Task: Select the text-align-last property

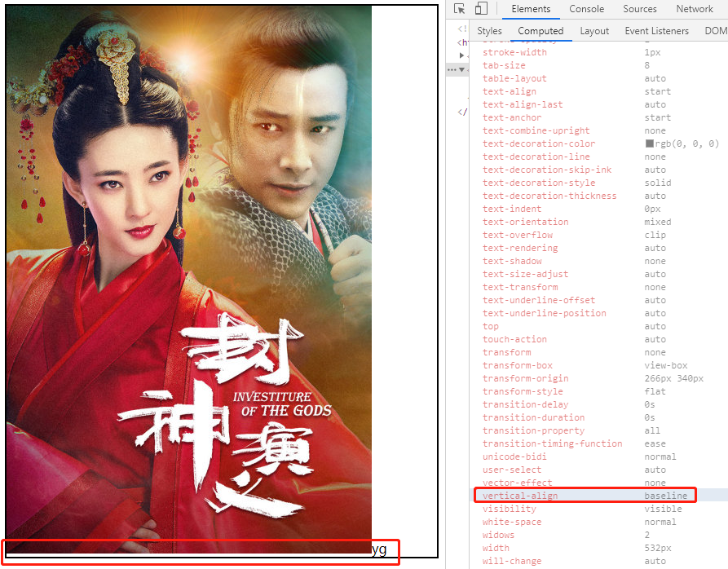Action: click(x=523, y=104)
